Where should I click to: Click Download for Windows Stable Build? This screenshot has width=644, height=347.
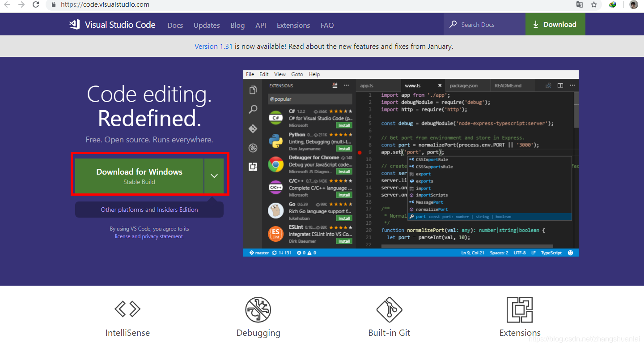tap(139, 176)
